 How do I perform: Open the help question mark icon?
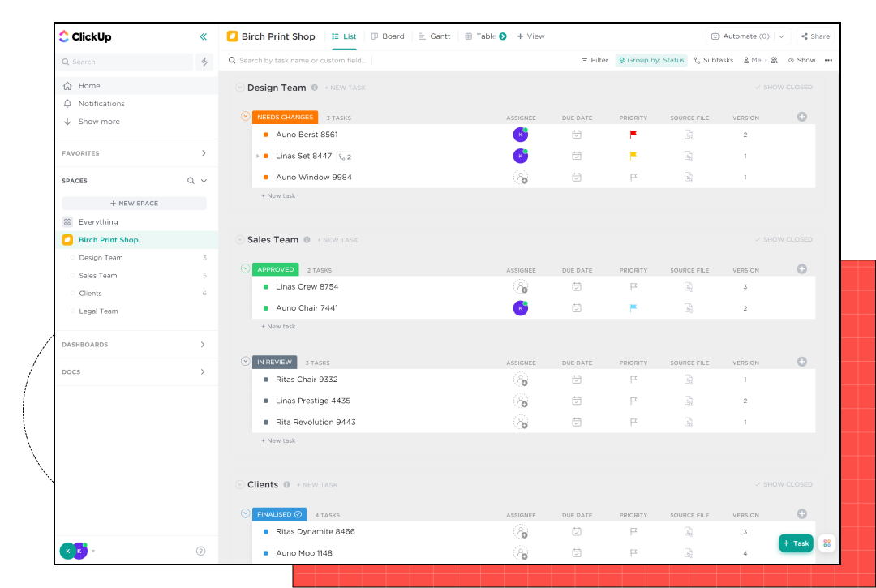pyautogui.click(x=201, y=552)
